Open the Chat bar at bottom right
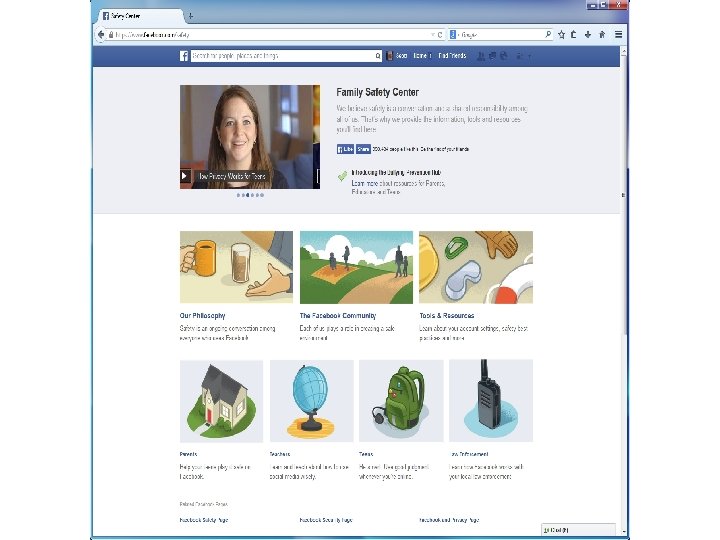 click(579, 529)
